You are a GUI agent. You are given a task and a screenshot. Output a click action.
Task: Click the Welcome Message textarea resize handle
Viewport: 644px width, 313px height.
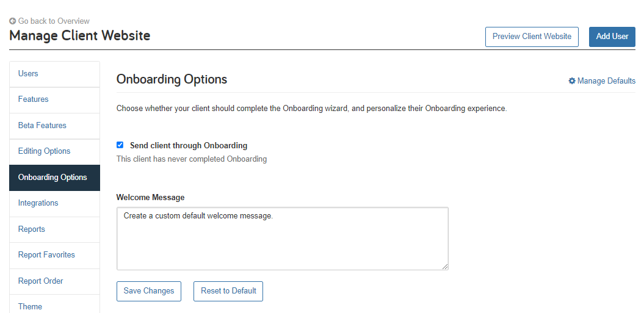point(445,267)
